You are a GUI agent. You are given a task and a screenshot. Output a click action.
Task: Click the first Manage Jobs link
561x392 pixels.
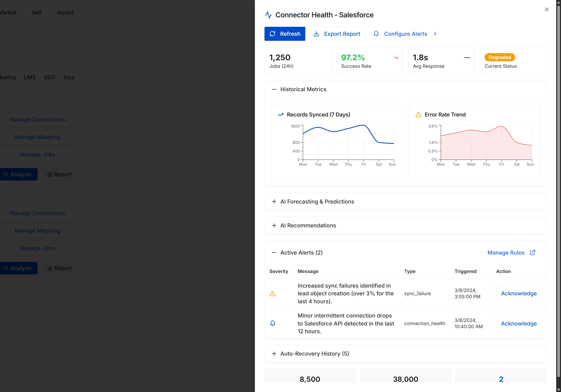click(x=37, y=154)
